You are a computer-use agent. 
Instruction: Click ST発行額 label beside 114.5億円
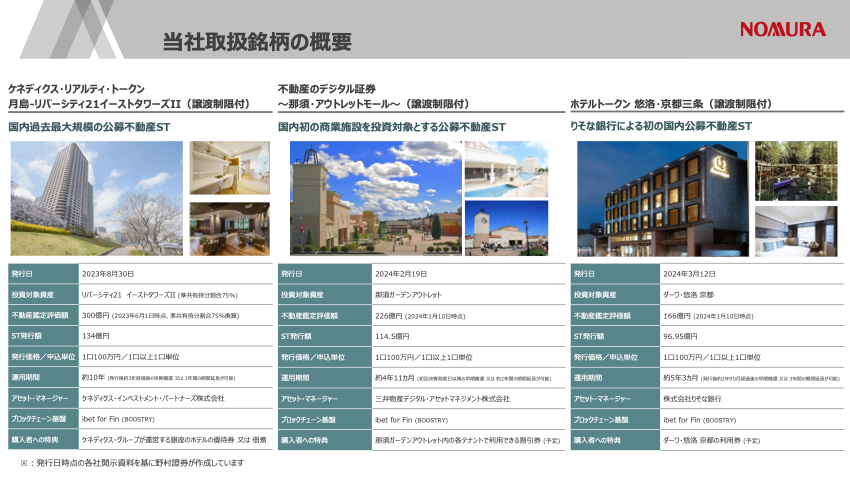click(325, 337)
